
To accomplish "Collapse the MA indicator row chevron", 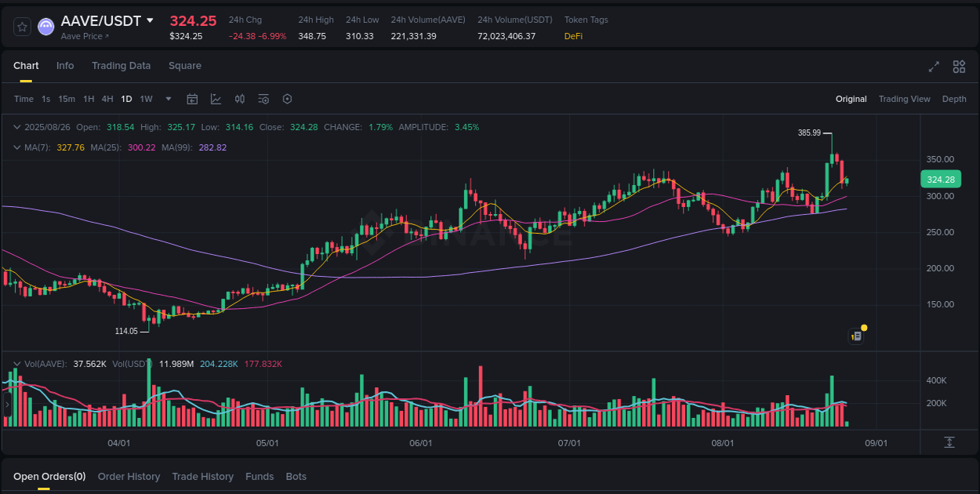I will click(x=17, y=147).
